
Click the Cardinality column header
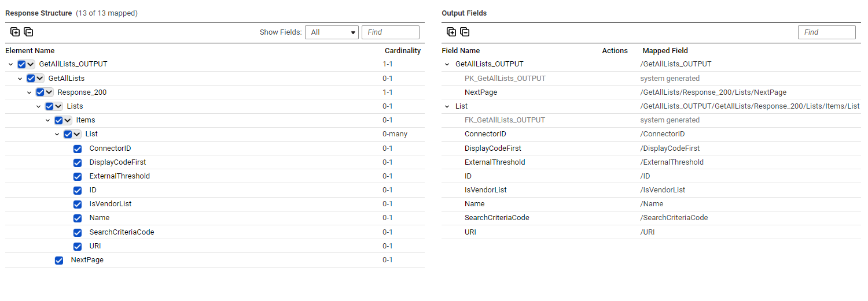403,51
